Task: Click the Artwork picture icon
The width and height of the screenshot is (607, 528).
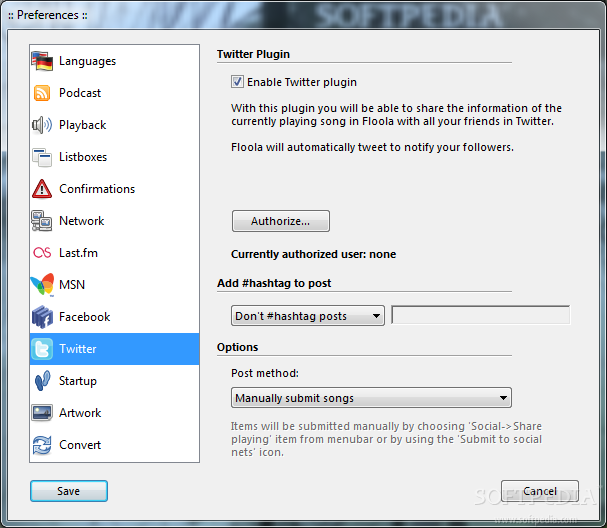Action: coord(42,413)
